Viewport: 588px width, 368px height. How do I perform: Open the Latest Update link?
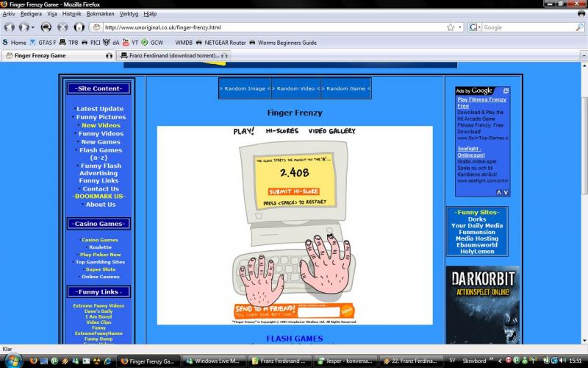pos(100,109)
